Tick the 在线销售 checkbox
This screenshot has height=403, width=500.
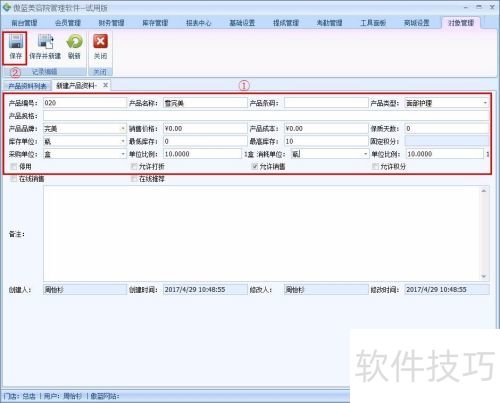pos(14,179)
